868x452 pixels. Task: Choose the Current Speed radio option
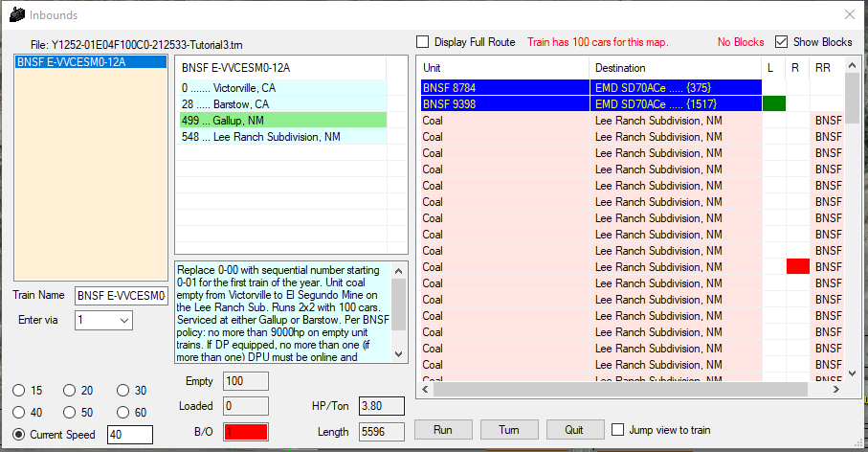click(x=19, y=435)
